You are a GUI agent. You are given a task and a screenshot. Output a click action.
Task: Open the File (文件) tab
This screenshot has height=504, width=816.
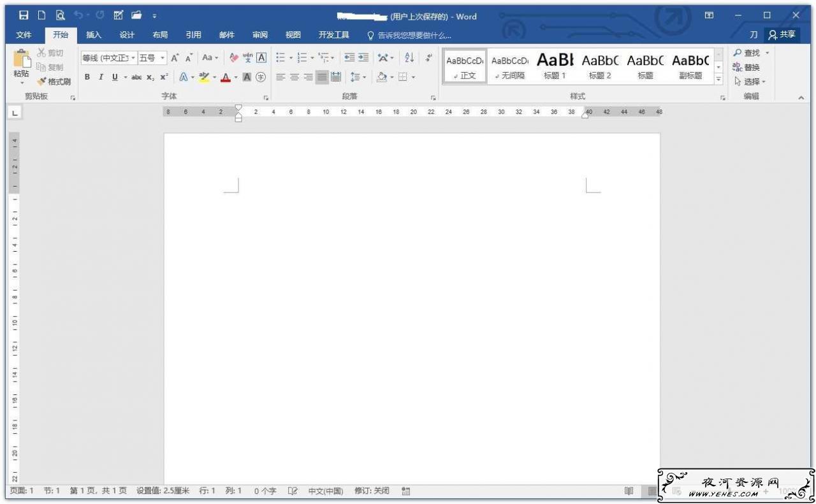tap(24, 35)
